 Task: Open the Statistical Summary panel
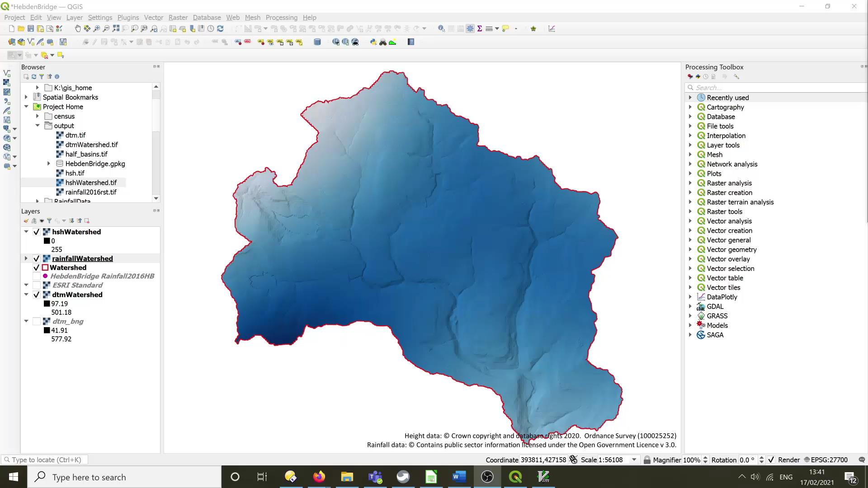pyautogui.click(x=479, y=28)
